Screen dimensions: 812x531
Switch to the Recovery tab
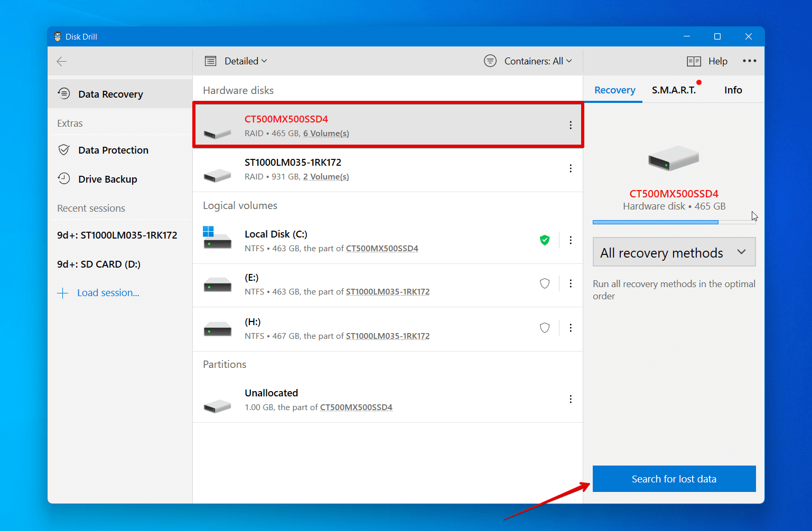[x=615, y=90]
